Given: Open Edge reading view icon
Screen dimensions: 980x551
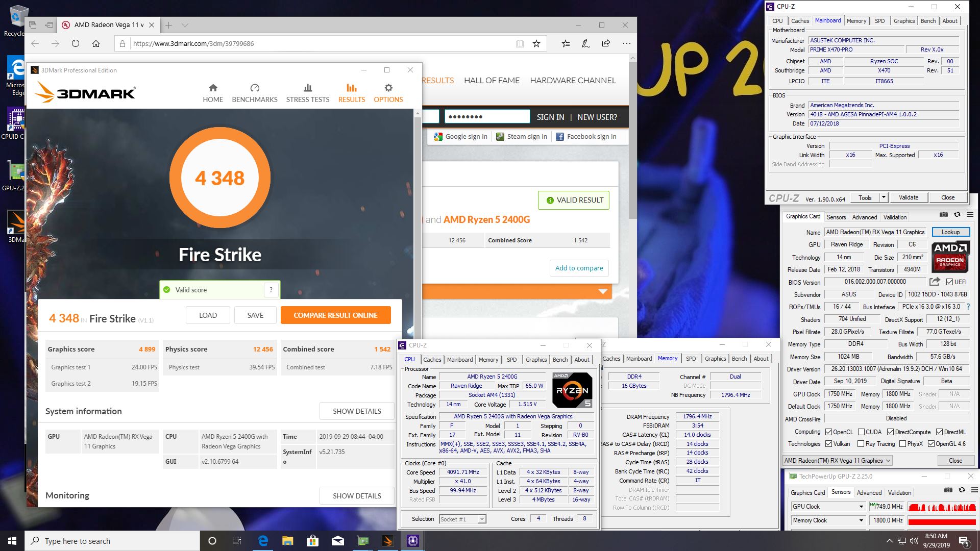Looking at the screenshot, I should pos(520,43).
